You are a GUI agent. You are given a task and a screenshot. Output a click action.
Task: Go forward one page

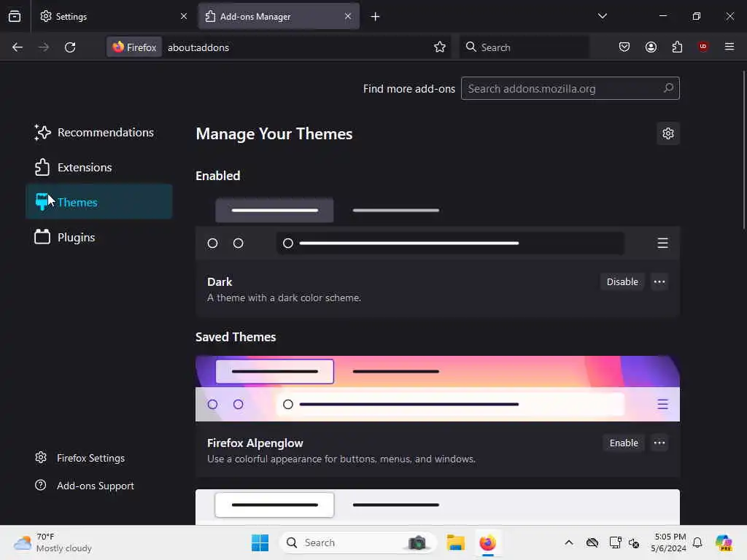point(44,47)
